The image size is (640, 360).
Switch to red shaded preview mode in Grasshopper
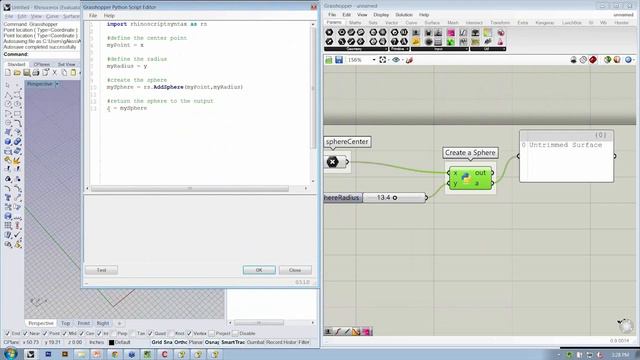(x=593, y=60)
